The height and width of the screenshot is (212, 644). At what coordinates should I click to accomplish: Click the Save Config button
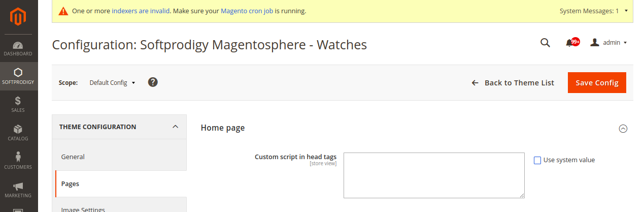click(x=597, y=83)
